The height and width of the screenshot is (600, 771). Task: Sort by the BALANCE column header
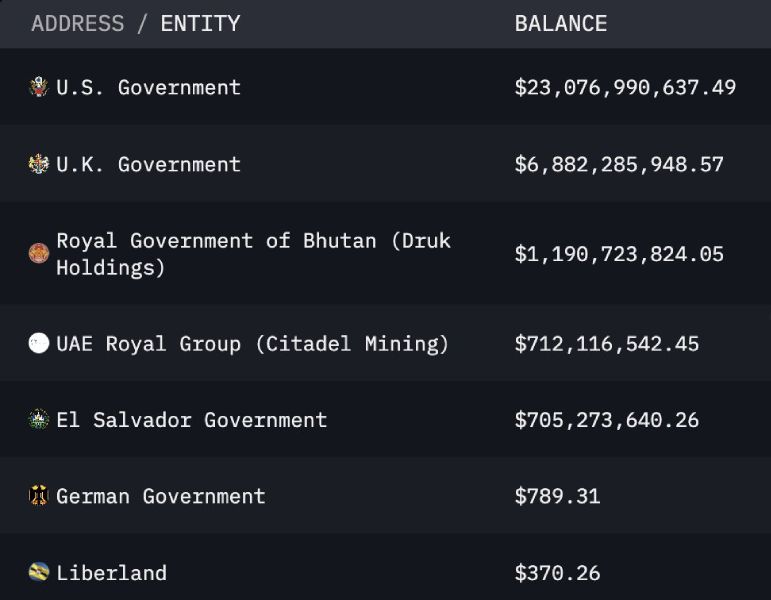pos(560,23)
